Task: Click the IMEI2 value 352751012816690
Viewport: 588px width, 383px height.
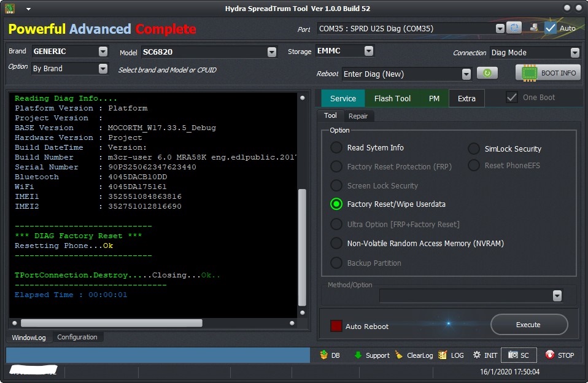Action: 145,206
